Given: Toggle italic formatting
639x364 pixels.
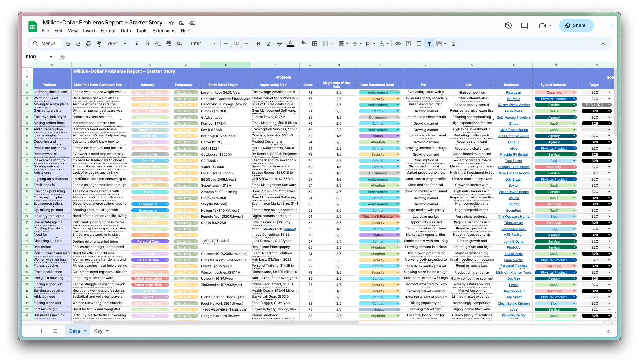Looking at the screenshot, I should click(269, 44).
